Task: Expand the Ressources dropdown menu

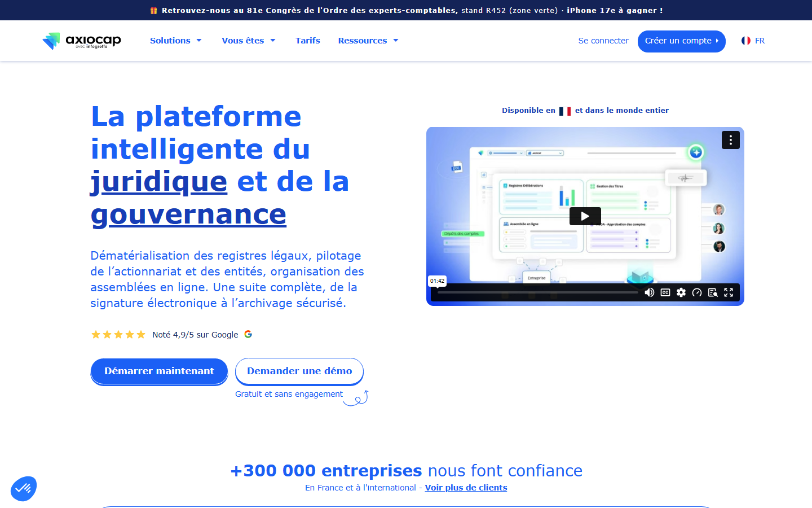Action: 368,41
